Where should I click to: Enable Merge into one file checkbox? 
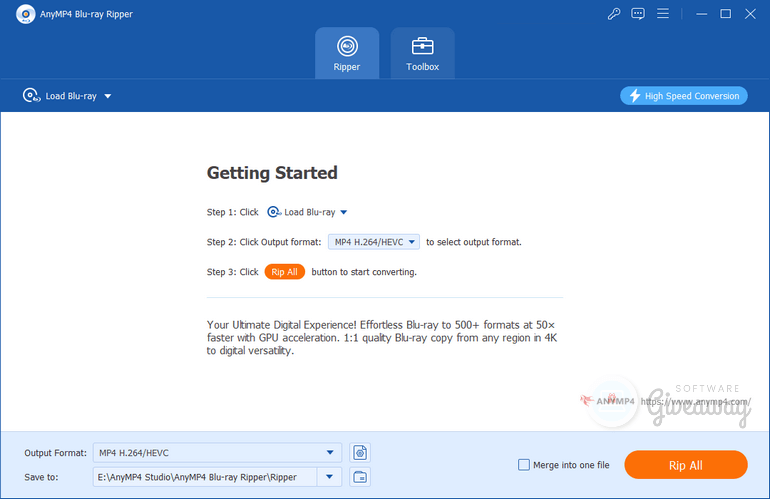(x=524, y=465)
